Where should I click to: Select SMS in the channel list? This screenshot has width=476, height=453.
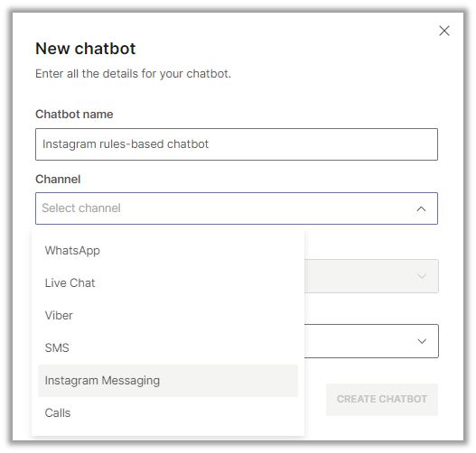[168, 347]
